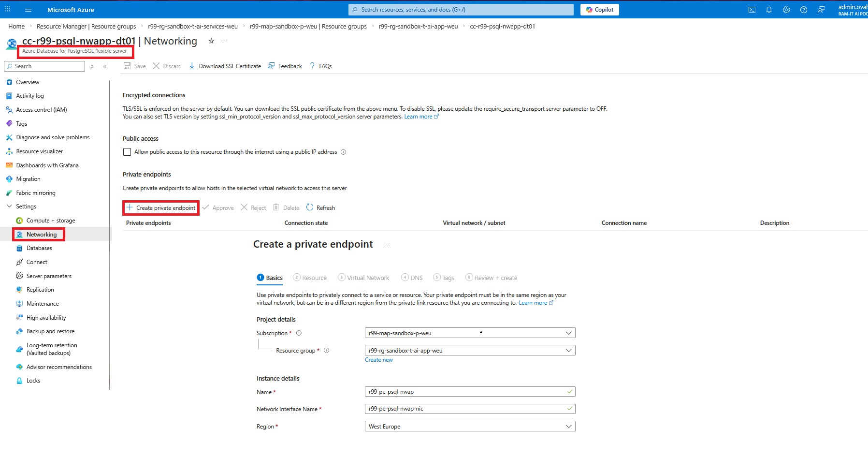Viewport: 868px width, 458px height.
Task: Open Backup and restore settings
Action: click(x=50, y=331)
